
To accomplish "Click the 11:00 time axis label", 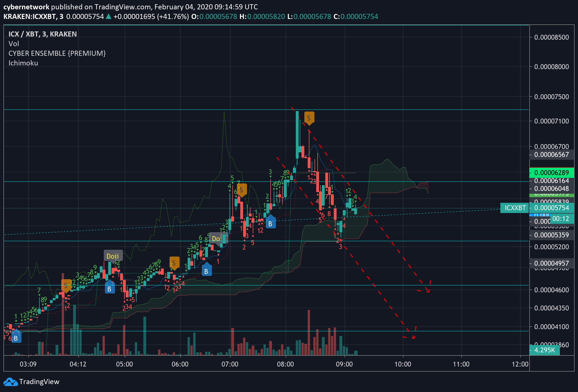I will 461,364.
